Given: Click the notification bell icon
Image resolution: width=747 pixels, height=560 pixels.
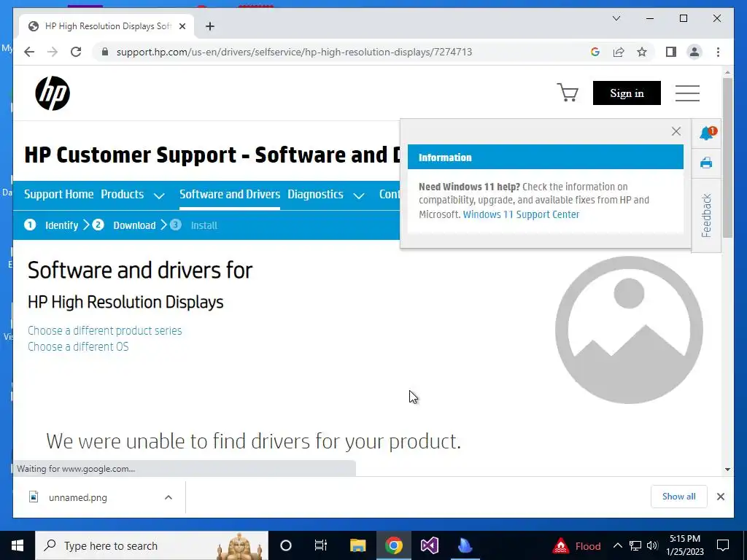Looking at the screenshot, I should [708, 133].
